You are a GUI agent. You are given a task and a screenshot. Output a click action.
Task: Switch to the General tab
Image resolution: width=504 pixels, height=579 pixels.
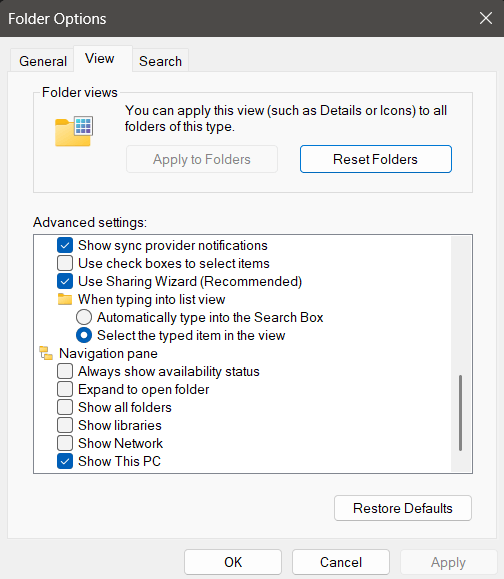[42, 61]
